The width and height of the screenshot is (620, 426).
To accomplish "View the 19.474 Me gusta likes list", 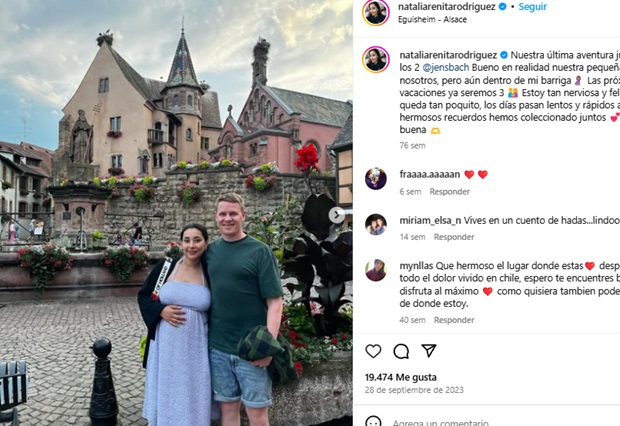I will [401, 377].
